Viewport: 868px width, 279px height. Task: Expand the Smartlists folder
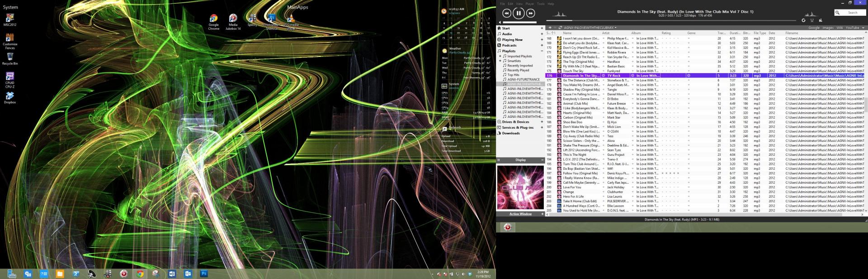click(x=500, y=61)
